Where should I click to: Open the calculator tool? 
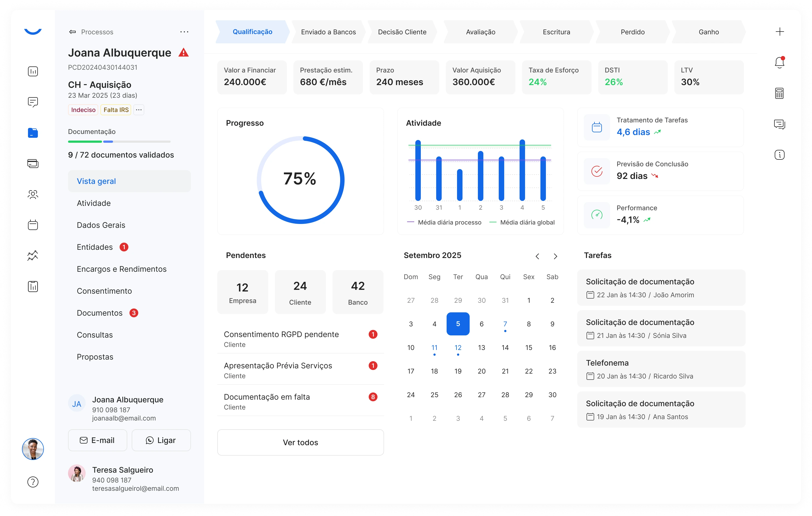(779, 93)
